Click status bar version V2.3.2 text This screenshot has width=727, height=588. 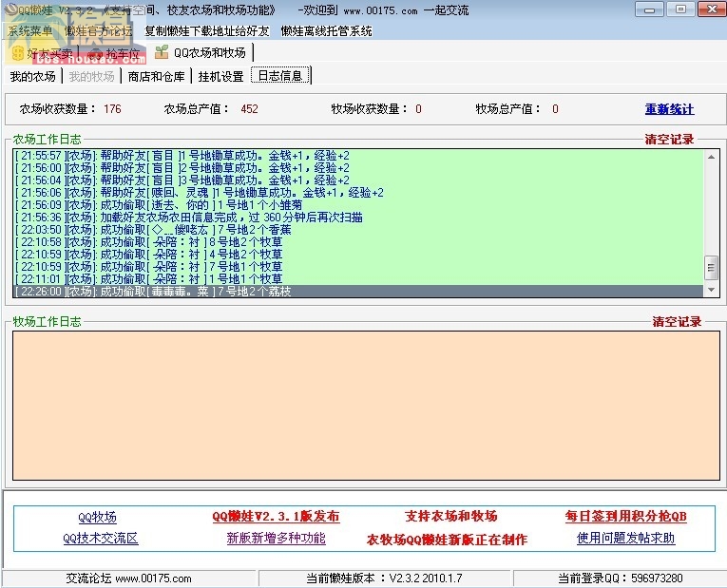(x=426, y=579)
